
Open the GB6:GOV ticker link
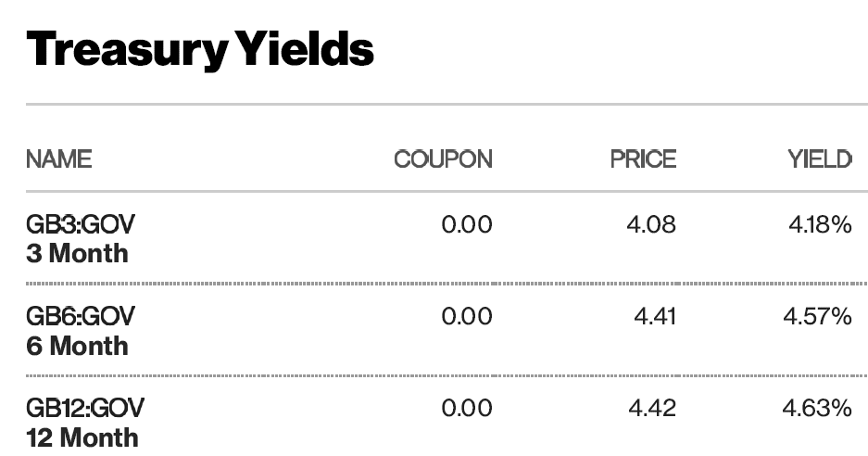pyautogui.click(x=81, y=316)
